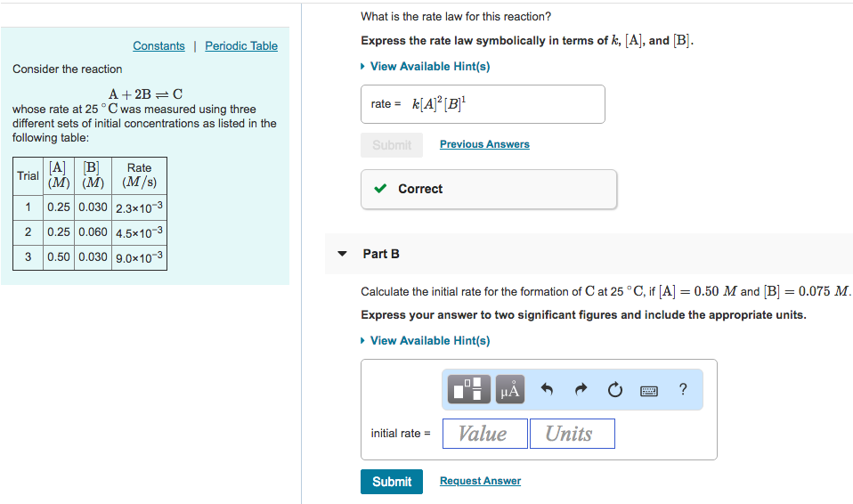
Task: Open the Periodic Table link
Action: (241, 45)
